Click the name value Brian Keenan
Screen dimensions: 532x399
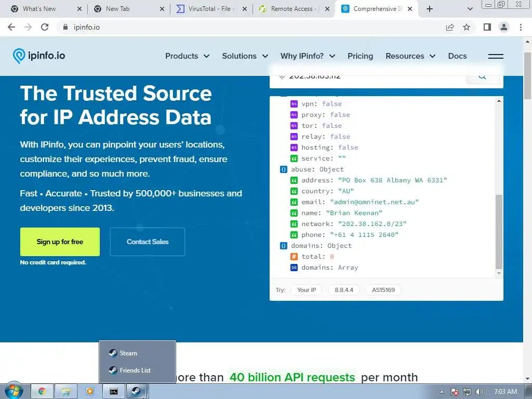[354, 213]
